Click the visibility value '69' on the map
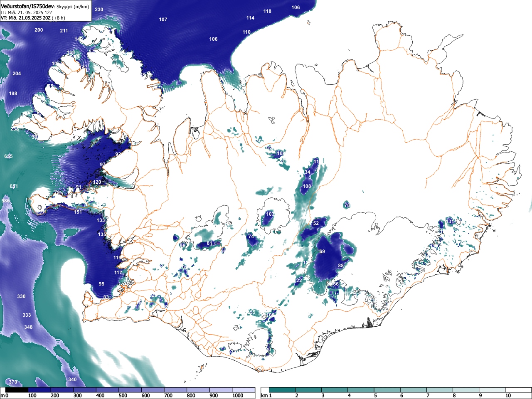The height and width of the screenshot is (399, 532). [x=322, y=251]
